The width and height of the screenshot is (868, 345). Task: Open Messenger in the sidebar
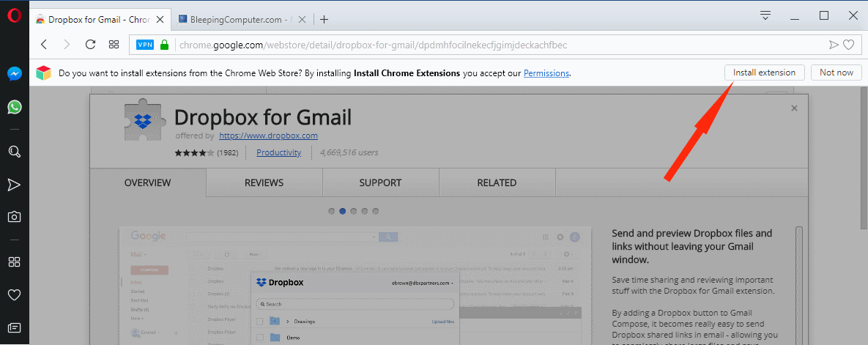point(15,74)
